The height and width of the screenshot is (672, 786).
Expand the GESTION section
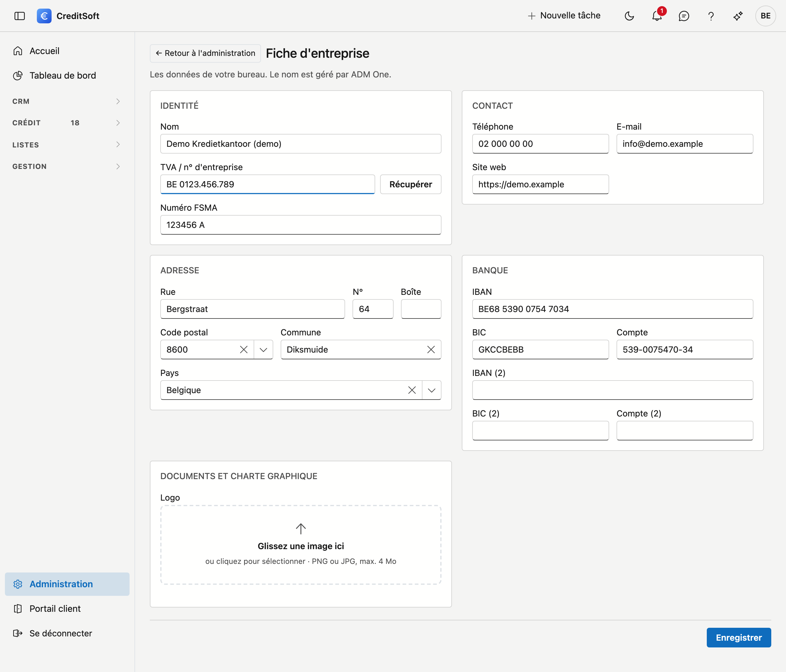67,166
